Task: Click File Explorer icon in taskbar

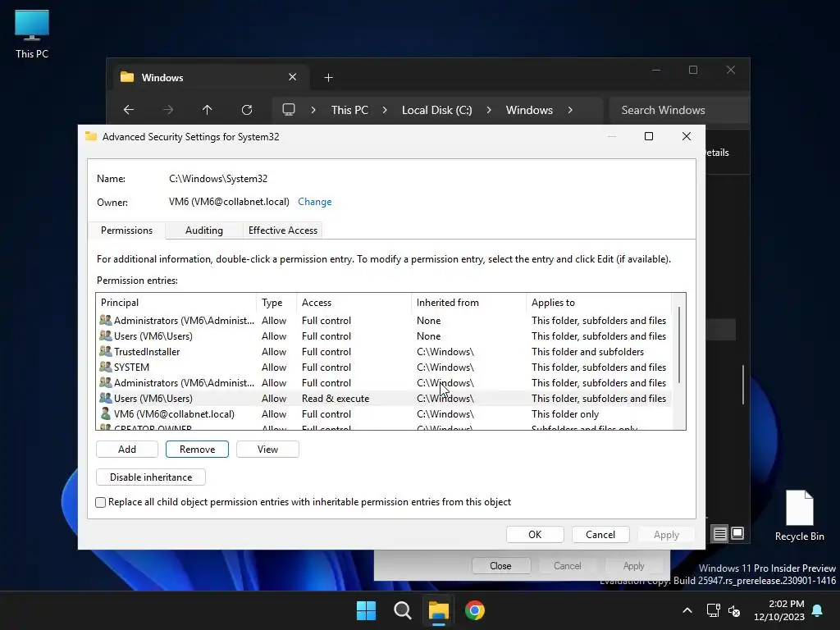Action: [438, 610]
